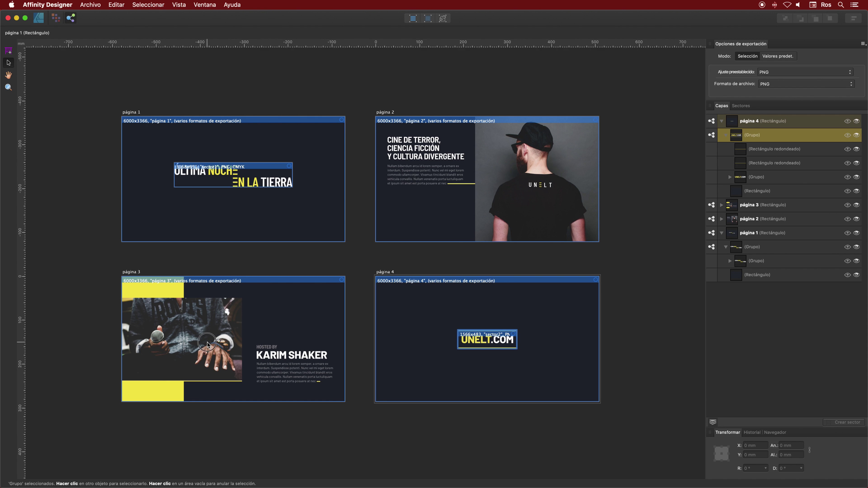Select the Hand view tool
Image resolution: width=868 pixels, height=488 pixels.
(x=9, y=75)
